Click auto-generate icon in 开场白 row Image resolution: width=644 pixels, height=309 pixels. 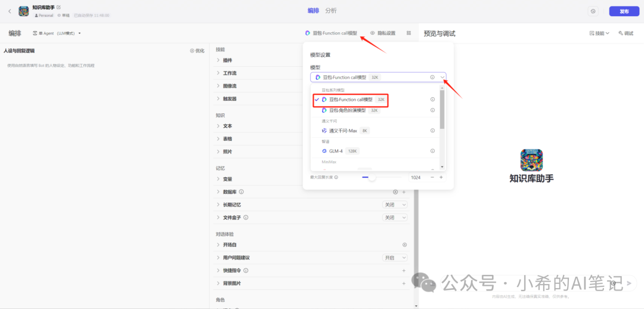pos(404,245)
